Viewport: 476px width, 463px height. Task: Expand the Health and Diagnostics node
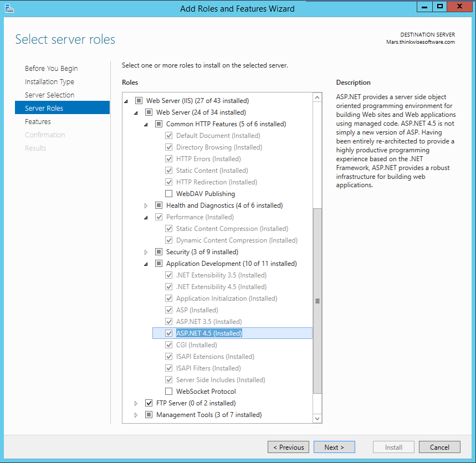(146, 205)
